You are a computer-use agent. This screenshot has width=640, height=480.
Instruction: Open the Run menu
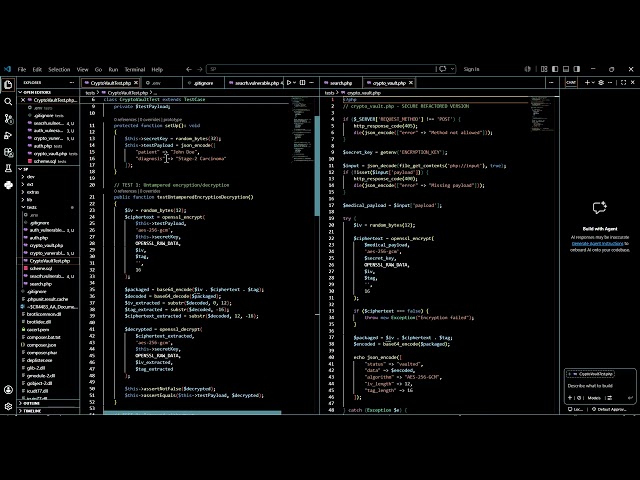point(113,69)
